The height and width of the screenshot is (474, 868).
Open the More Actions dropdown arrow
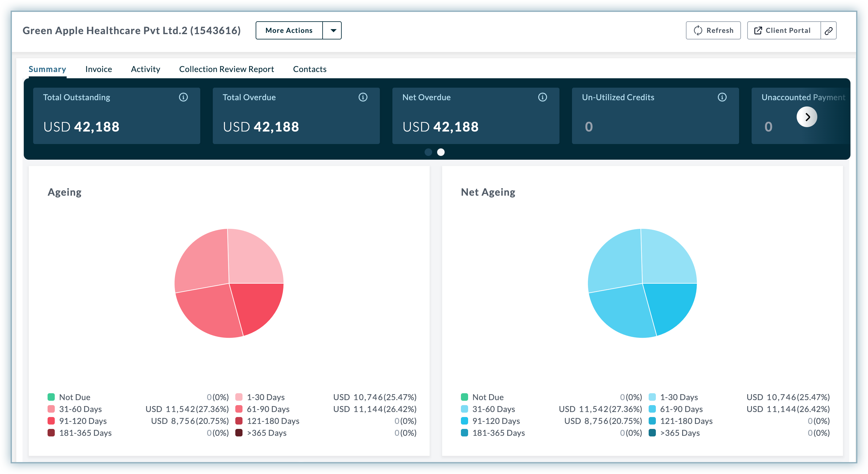pyautogui.click(x=333, y=31)
